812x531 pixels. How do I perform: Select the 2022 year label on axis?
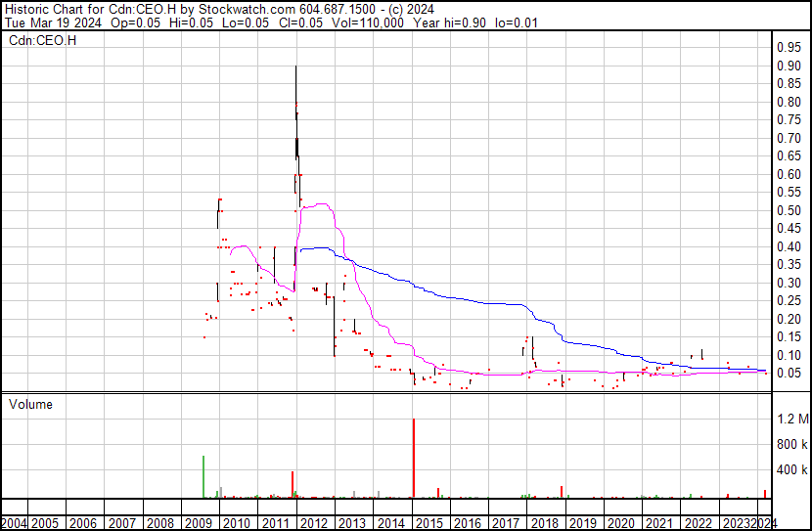(699, 523)
